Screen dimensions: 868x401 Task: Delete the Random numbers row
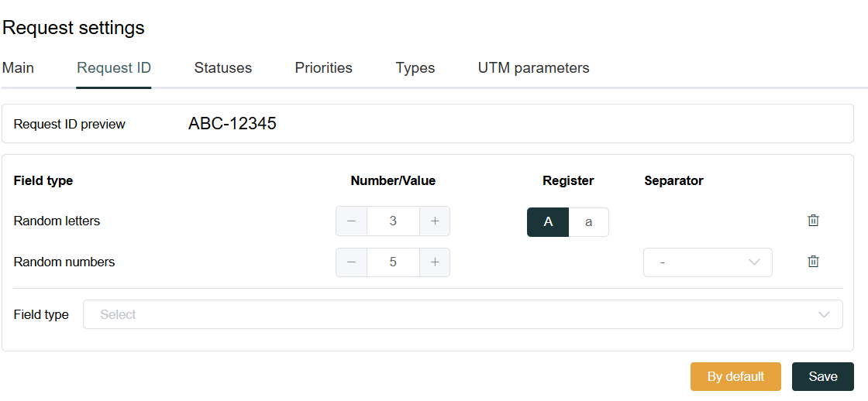point(813,262)
